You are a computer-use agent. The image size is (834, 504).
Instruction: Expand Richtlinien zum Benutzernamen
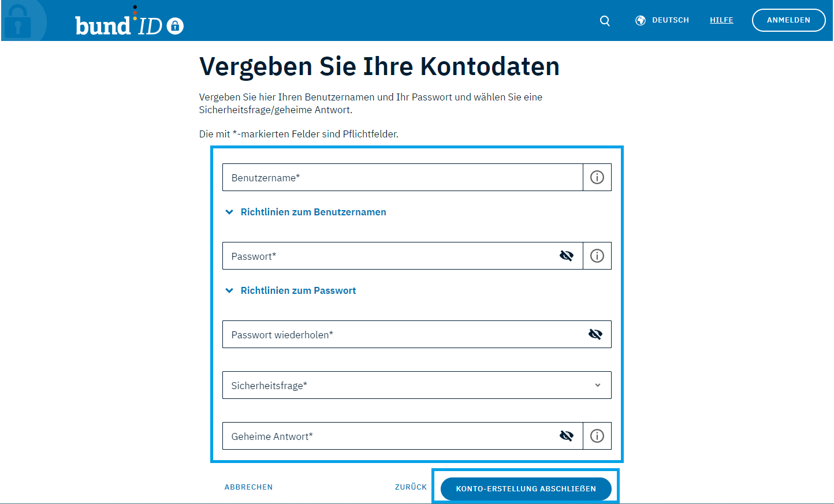(306, 212)
